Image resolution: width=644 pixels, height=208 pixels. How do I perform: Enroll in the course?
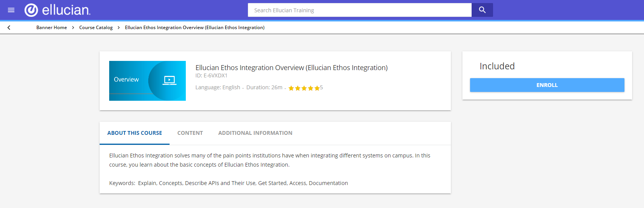click(x=547, y=85)
